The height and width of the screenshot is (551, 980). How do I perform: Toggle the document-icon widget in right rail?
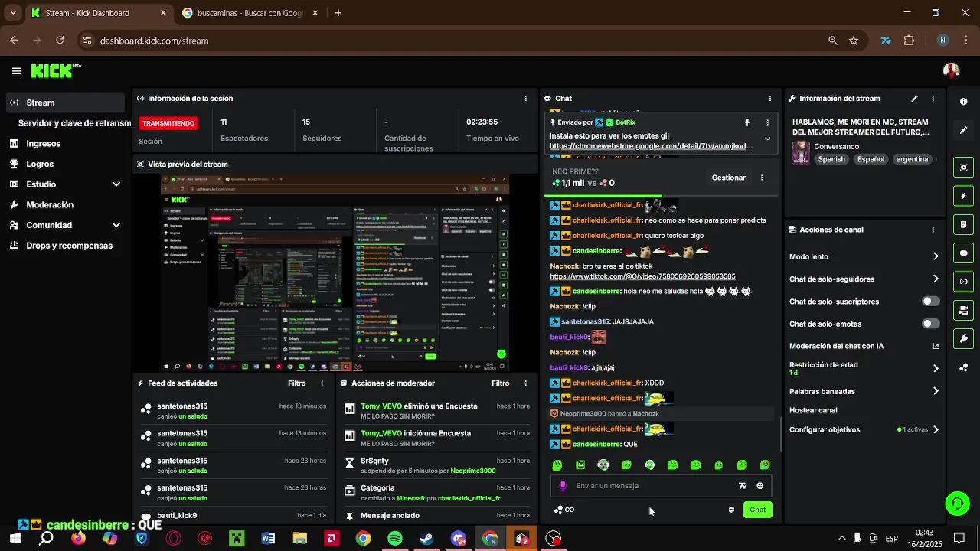pyautogui.click(x=963, y=224)
